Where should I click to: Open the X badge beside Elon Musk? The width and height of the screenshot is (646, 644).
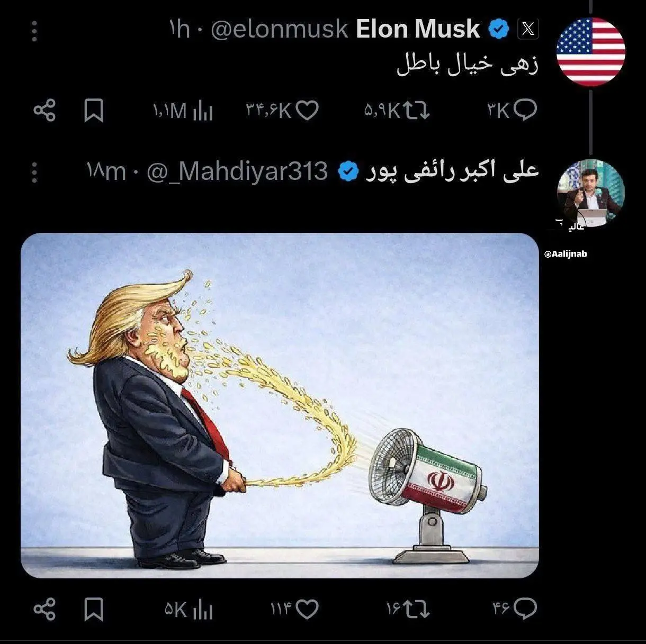click(528, 29)
